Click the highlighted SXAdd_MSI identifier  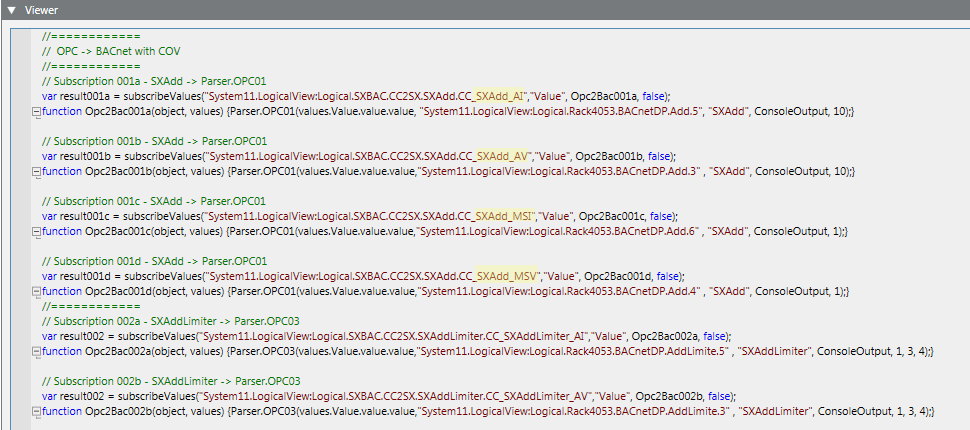pos(505,216)
